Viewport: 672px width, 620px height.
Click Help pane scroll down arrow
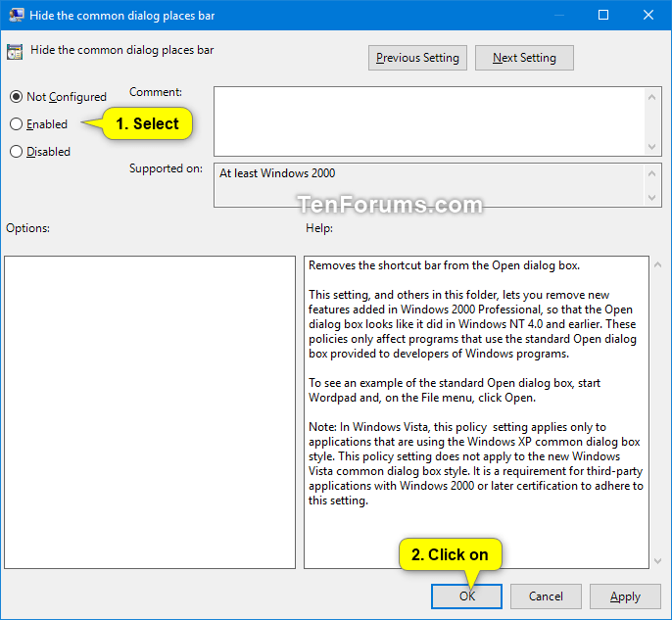pos(658,561)
